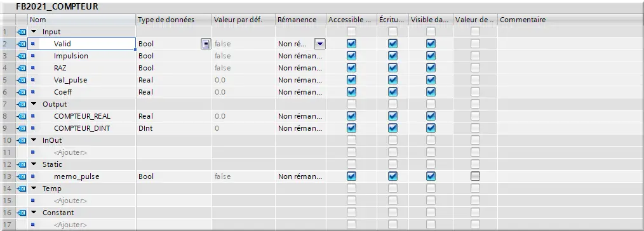Viewport: 644px width, 231px height.
Task: Click blue square marker before COMPTEUR_DINT
Action: [33, 128]
